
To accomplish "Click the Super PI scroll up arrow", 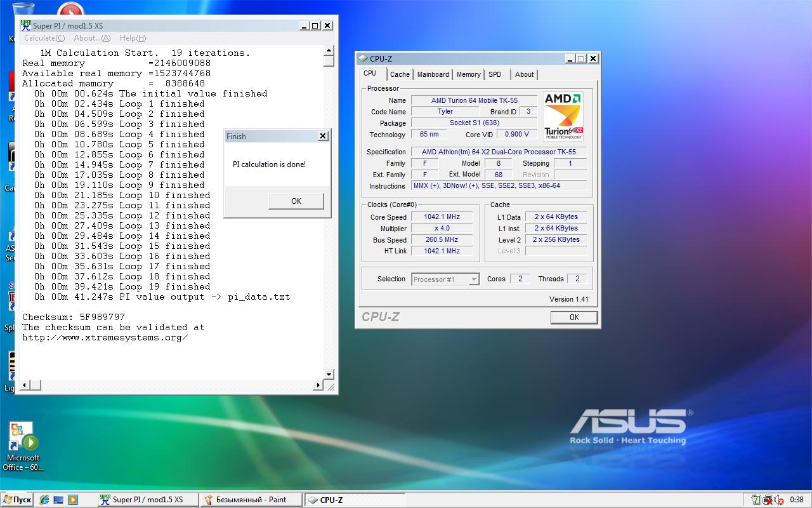I will point(329,51).
